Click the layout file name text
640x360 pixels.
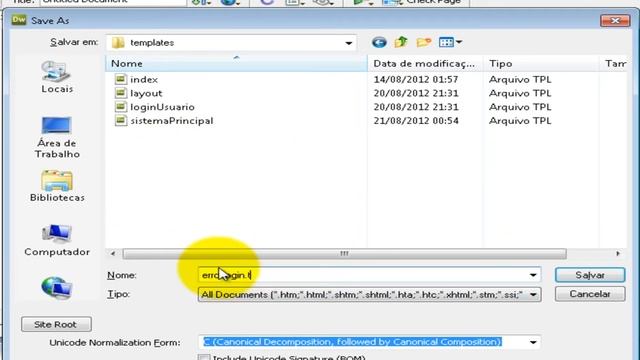[146, 93]
